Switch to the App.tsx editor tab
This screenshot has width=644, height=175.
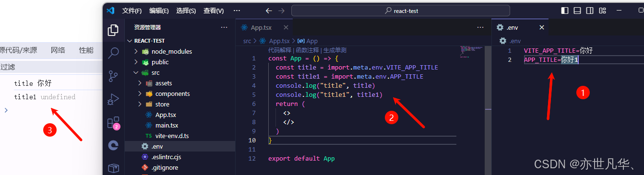261,28
